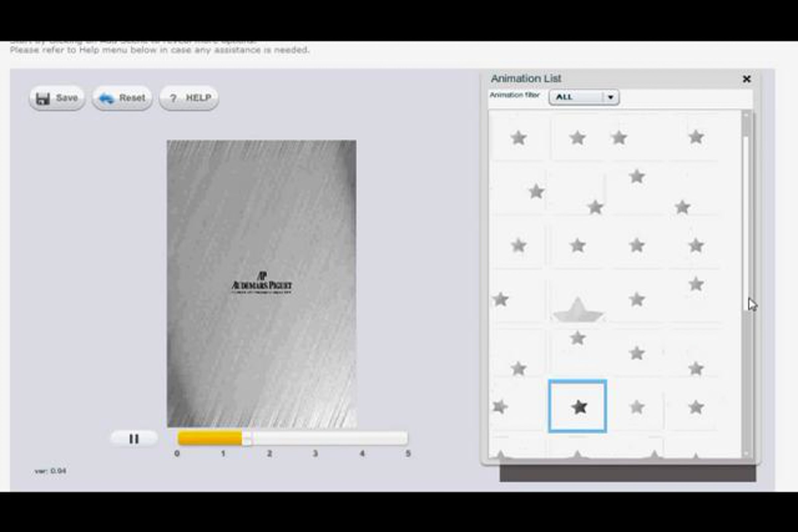Click the "ver: 0.04" version text
Image resolution: width=798 pixels, height=532 pixels.
click(50, 471)
